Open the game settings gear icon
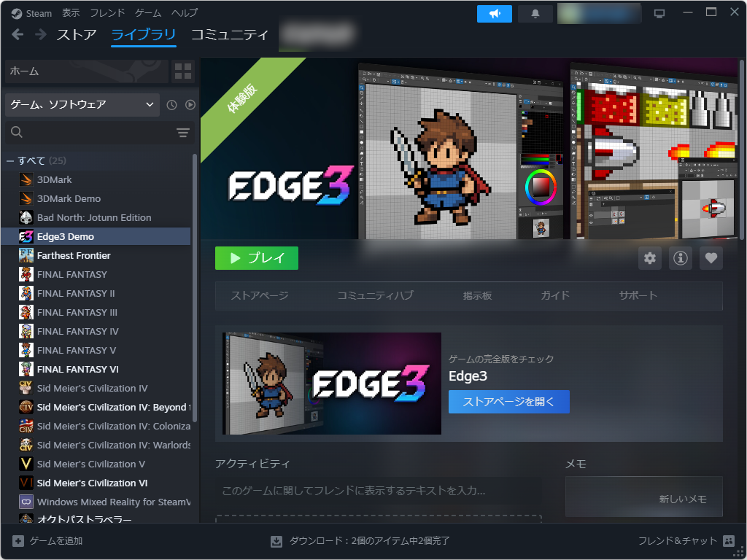The image size is (747, 560). tap(650, 258)
